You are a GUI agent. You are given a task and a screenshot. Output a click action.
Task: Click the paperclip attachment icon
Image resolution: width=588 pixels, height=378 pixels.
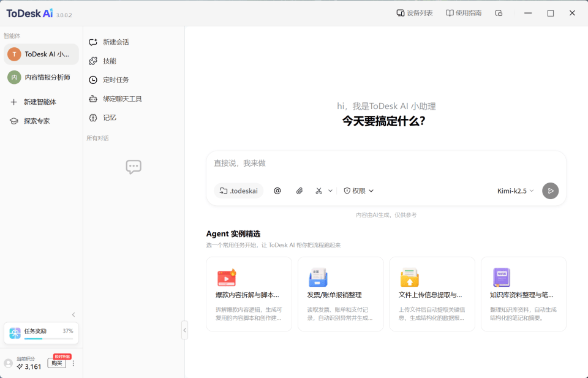pyautogui.click(x=300, y=191)
